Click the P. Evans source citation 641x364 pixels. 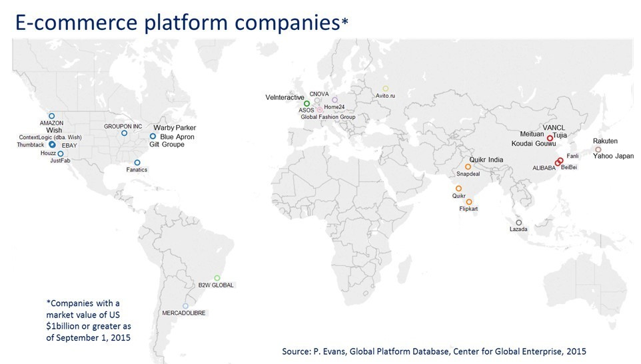[434, 351]
